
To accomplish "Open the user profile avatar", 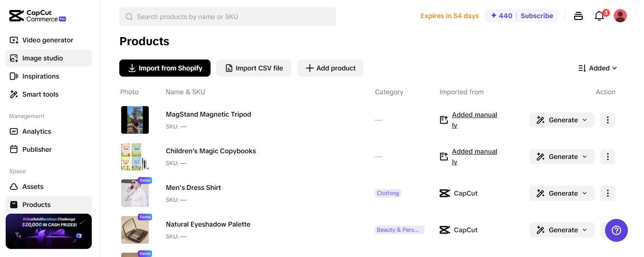I will pos(620,16).
